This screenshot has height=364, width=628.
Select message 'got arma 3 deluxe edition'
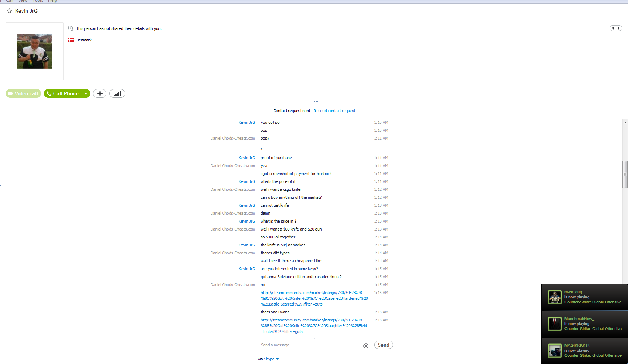301,277
